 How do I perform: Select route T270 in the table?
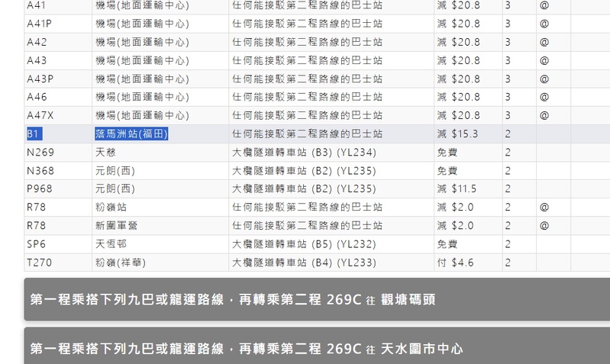click(40, 262)
